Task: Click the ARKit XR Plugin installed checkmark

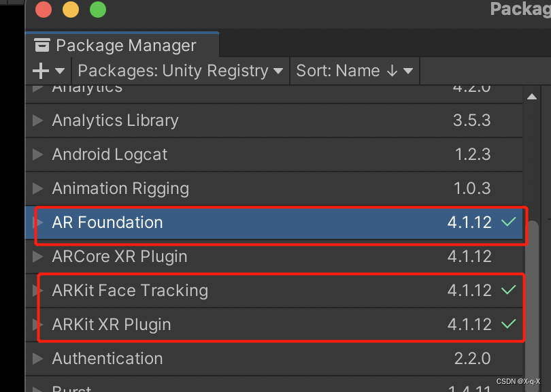Action: (508, 323)
